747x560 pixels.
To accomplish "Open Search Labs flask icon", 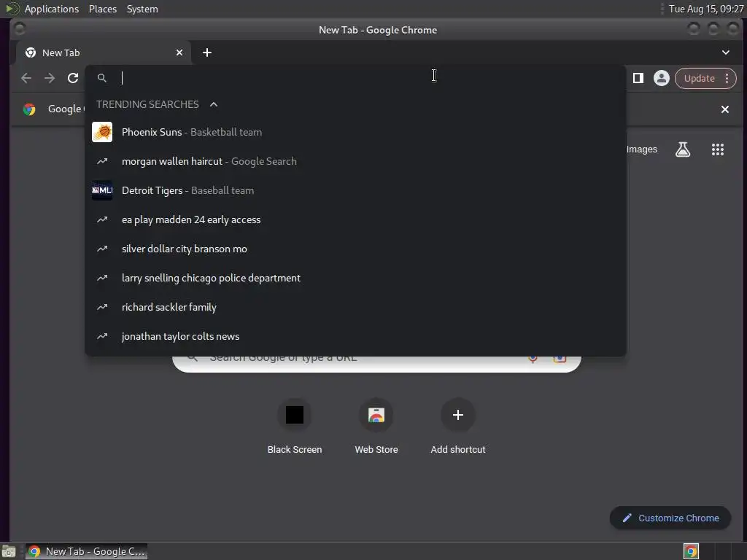I will pos(683,149).
